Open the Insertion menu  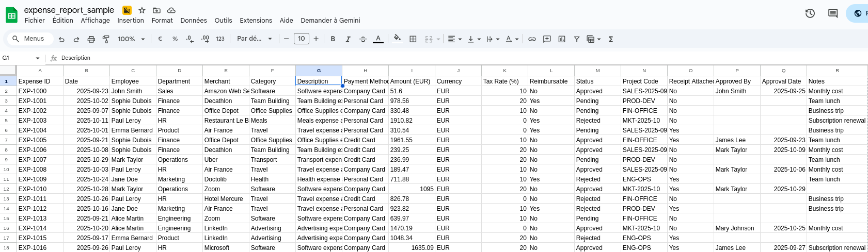131,21
